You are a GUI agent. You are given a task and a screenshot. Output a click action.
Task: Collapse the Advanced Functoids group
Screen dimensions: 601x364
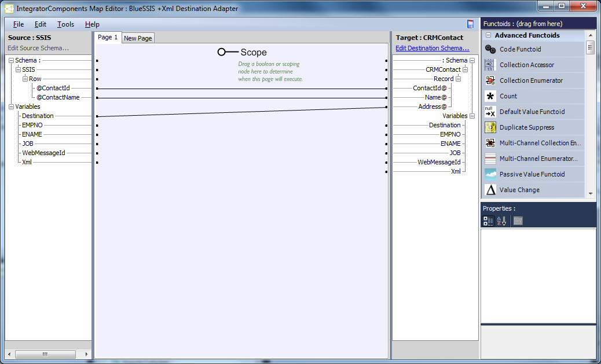[x=488, y=35]
